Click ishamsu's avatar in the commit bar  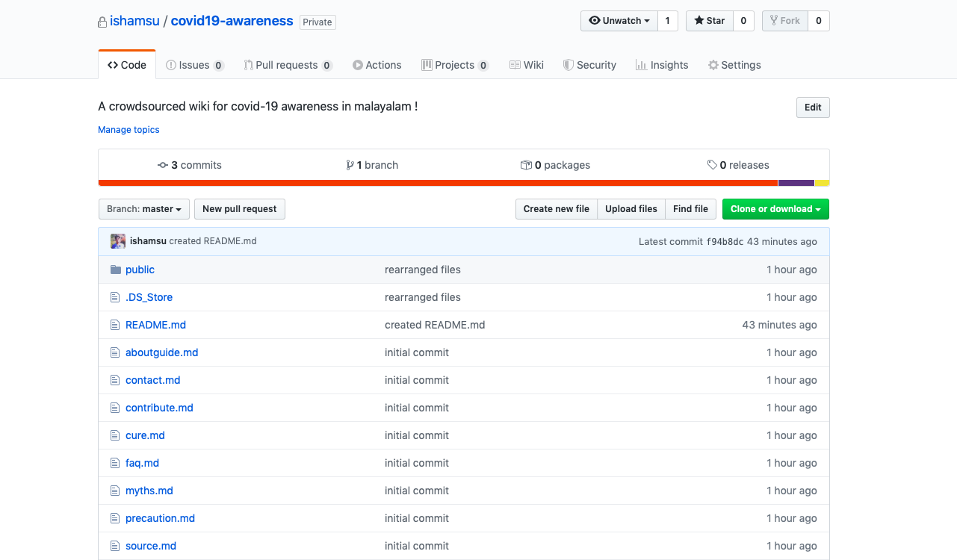118,241
